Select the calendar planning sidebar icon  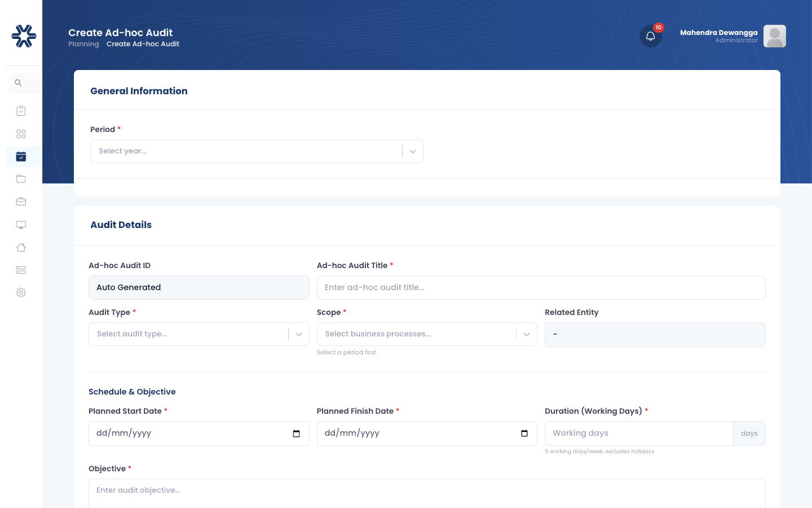(21, 156)
